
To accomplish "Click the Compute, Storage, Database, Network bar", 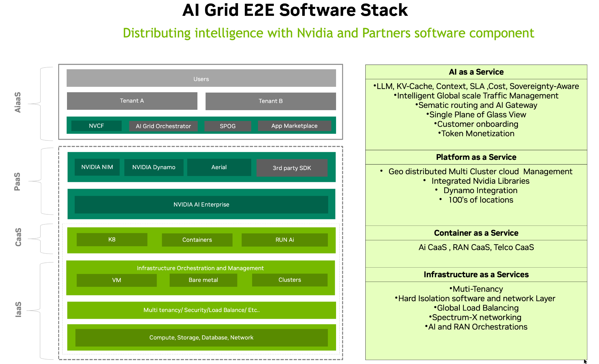I will point(201,338).
